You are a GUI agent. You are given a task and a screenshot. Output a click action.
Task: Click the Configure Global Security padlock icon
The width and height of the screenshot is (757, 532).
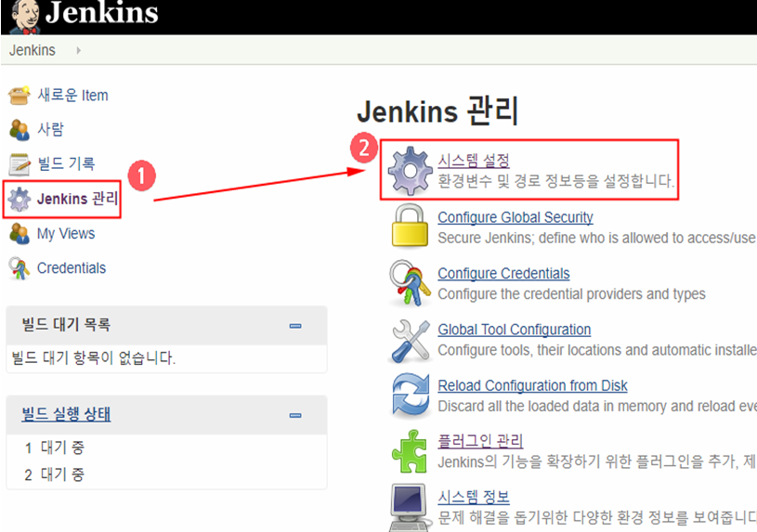pyautogui.click(x=410, y=226)
